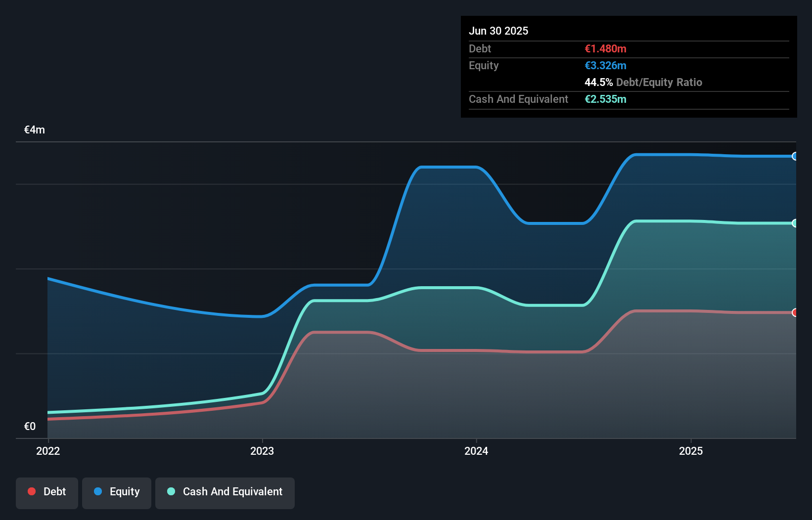Toggle the Cash And Equivalent series visibility
The image size is (812, 520).
tap(225, 492)
